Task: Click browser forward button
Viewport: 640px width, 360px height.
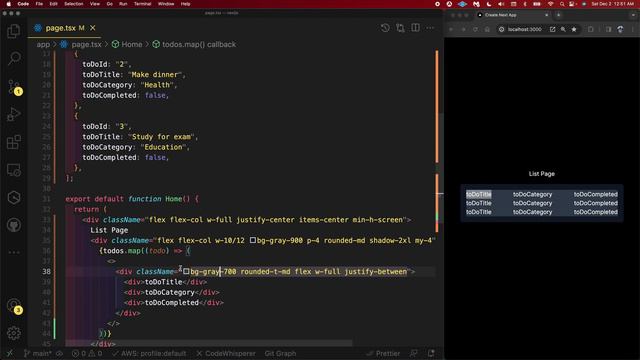Action: (463, 29)
